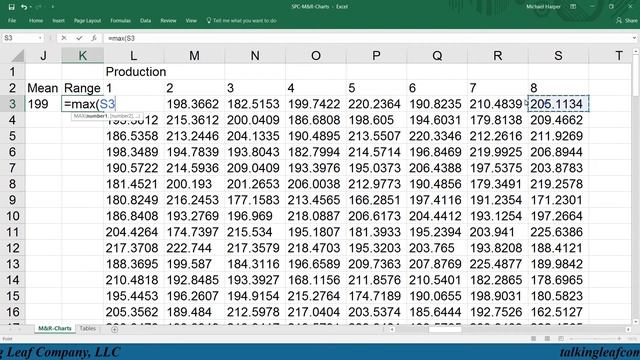Image resolution: width=640 pixels, height=360 pixels.
Task: Click the Share button
Action: (x=627, y=20)
